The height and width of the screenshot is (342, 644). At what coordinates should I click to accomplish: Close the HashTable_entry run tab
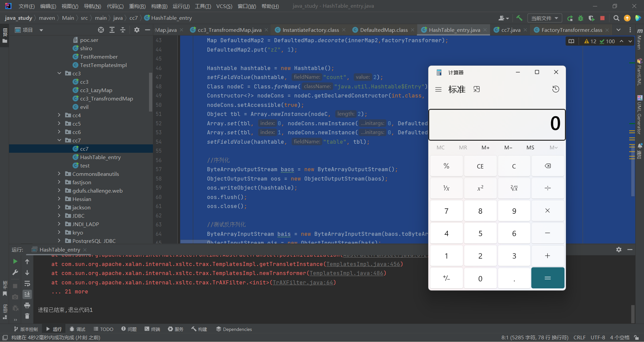tap(85, 250)
